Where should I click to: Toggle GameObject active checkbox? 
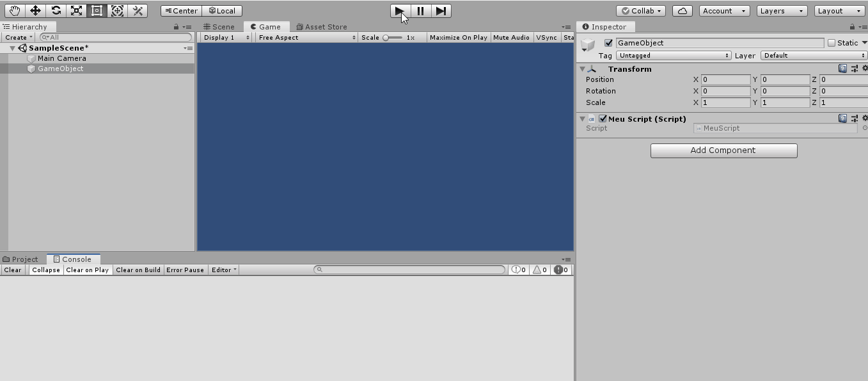(608, 43)
